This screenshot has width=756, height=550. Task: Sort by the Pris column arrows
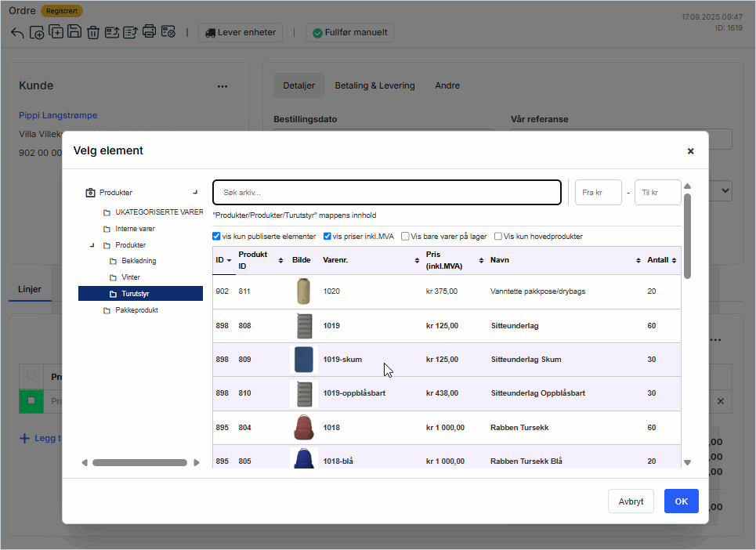click(x=481, y=260)
